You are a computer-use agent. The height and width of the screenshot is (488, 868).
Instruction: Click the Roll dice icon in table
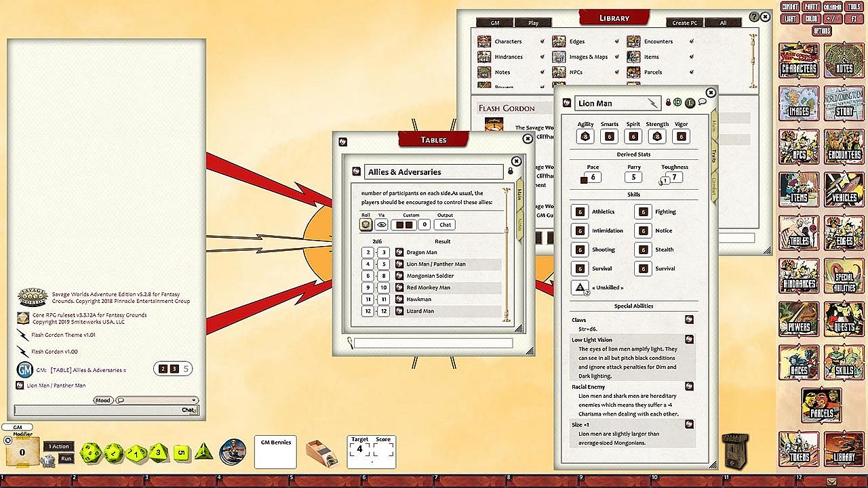pyautogui.click(x=366, y=225)
